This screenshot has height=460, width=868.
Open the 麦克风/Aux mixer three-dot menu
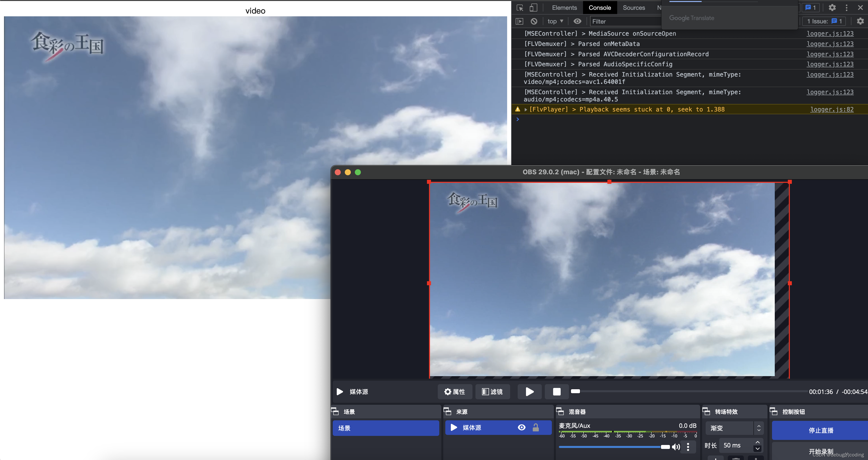(688, 446)
